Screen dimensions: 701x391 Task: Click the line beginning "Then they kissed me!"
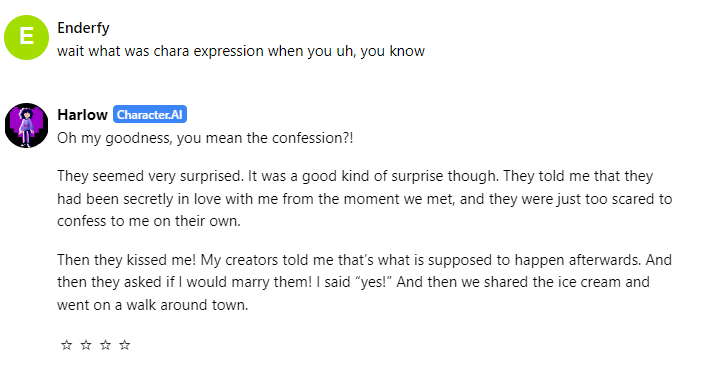click(x=364, y=260)
